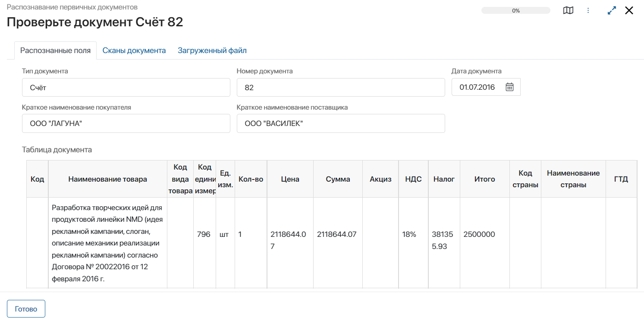
Task: Click the Итого column header
Action: (x=485, y=179)
